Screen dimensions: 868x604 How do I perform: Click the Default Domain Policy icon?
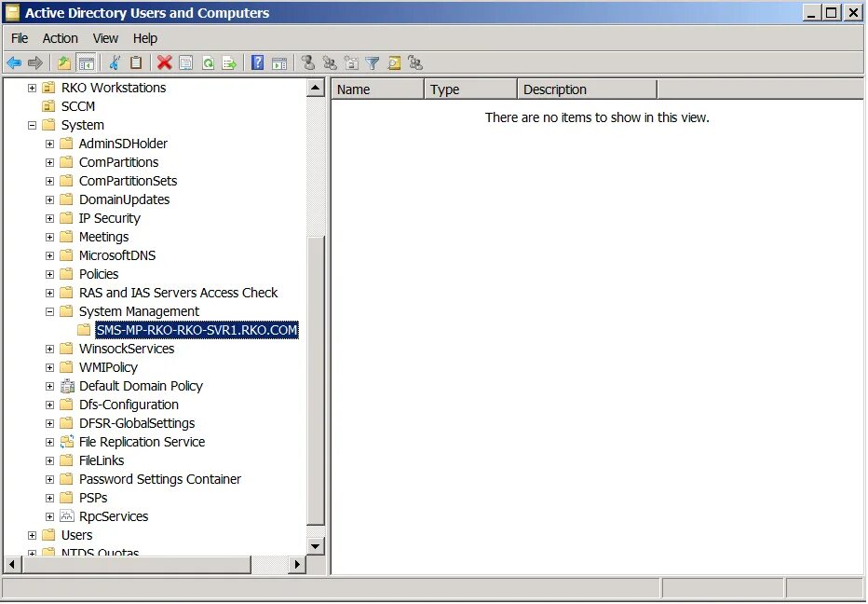(x=67, y=386)
